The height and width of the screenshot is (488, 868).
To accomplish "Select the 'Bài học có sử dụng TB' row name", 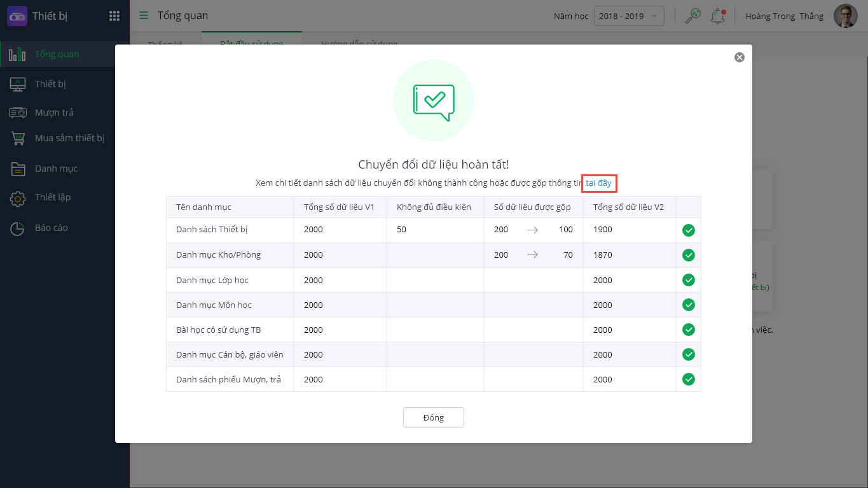I will tap(218, 330).
